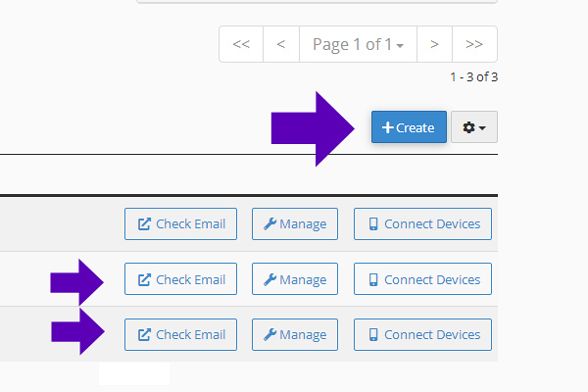The height and width of the screenshot is (392, 588).
Task: Click the 1 - 3 of 3 results count
Action: [x=474, y=76]
